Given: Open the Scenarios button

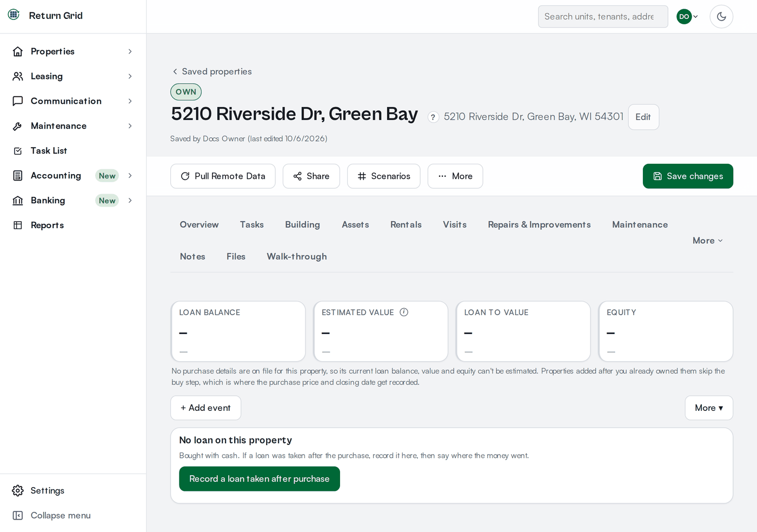Looking at the screenshot, I should (384, 176).
